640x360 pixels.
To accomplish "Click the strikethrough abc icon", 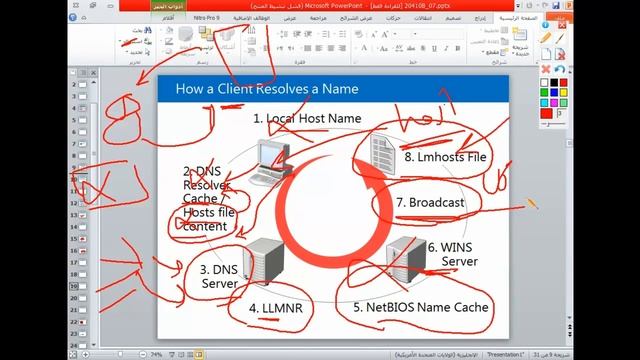I will [411, 49].
